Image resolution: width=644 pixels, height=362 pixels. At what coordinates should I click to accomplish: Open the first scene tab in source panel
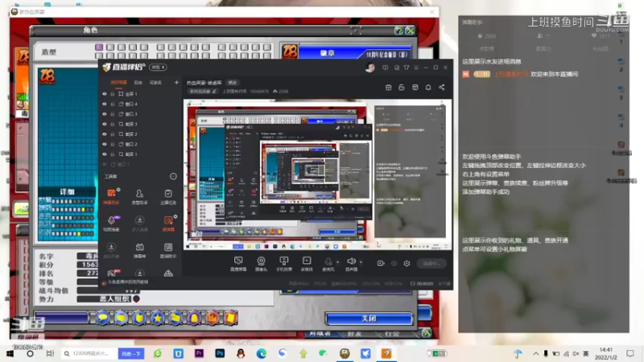point(118,83)
